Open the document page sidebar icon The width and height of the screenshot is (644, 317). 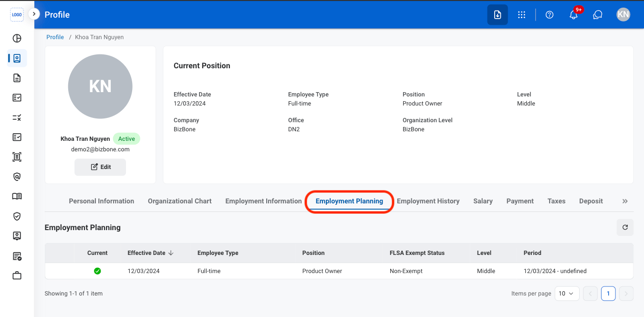pos(17,78)
